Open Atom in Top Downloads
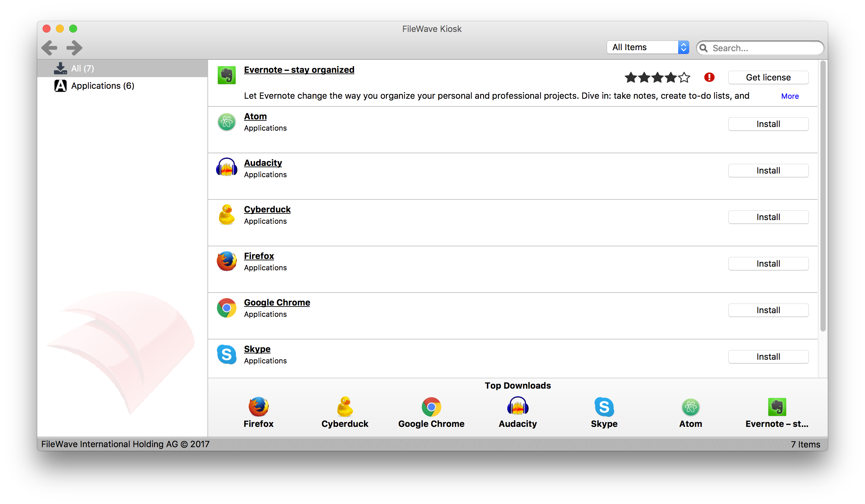This screenshot has width=865, height=504. [x=690, y=413]
